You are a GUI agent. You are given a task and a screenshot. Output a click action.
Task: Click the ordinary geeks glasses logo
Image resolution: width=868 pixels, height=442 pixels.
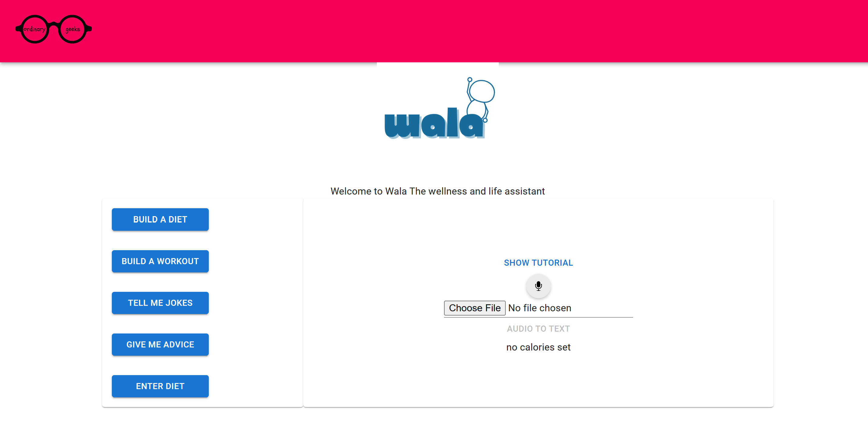[53, 29]
